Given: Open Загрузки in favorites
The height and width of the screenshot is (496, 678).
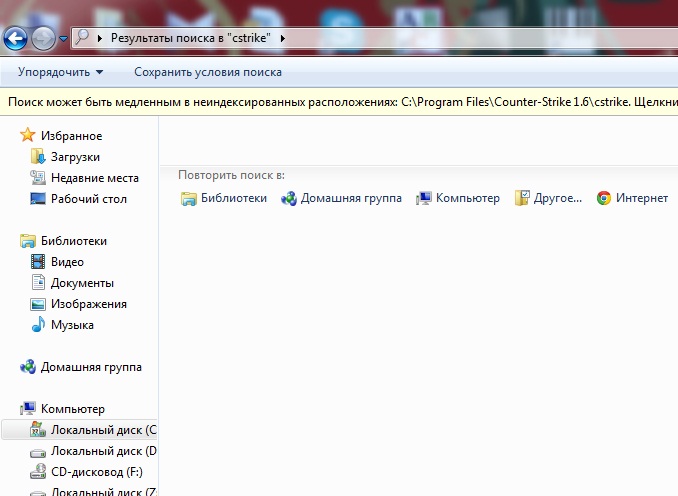Looking at the screenshot, I should (75, 157).
